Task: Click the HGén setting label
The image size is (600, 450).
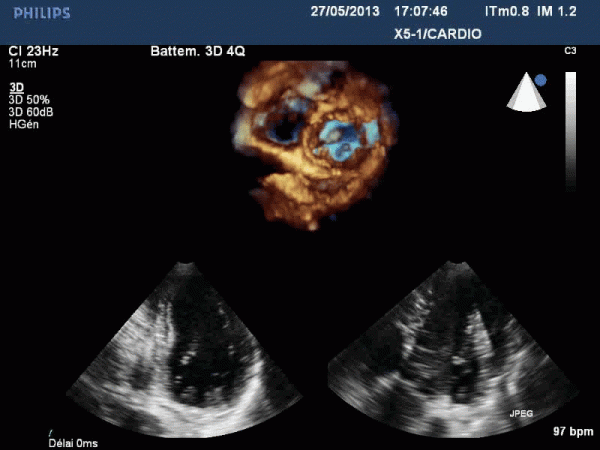Action: [x=24, y=124]
